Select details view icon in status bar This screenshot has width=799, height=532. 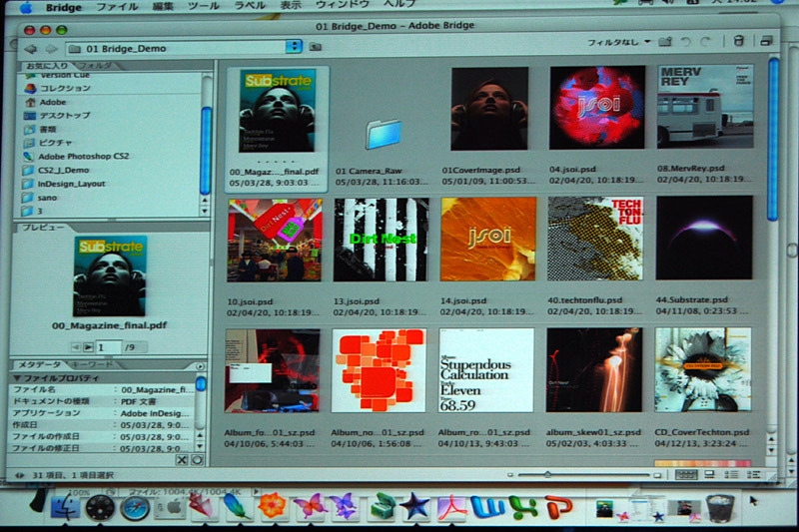point(731,474)
